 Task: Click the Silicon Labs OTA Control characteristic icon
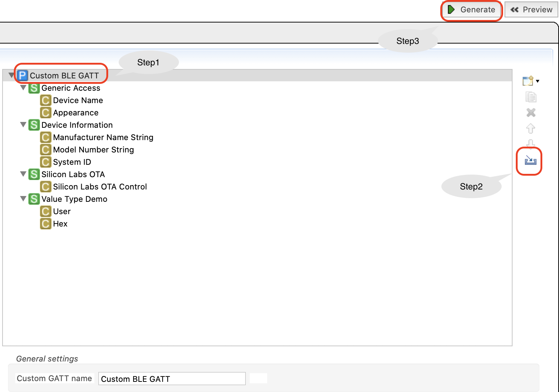point(46,187)
